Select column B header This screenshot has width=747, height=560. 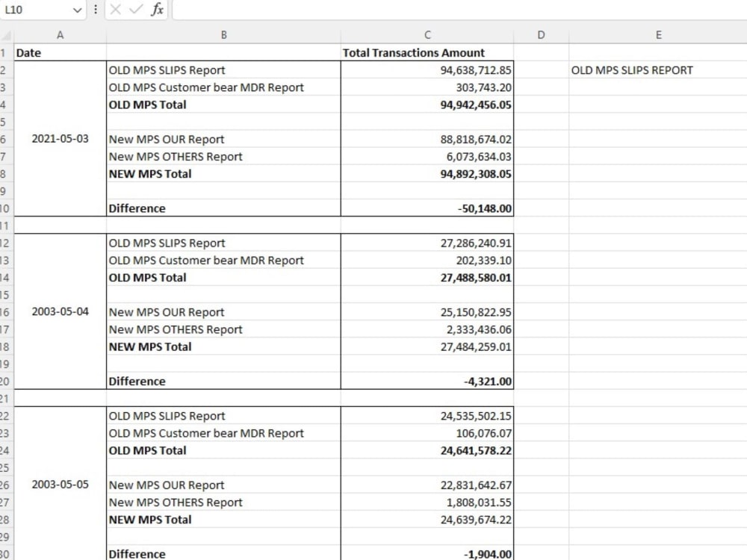tap(223, 35)
